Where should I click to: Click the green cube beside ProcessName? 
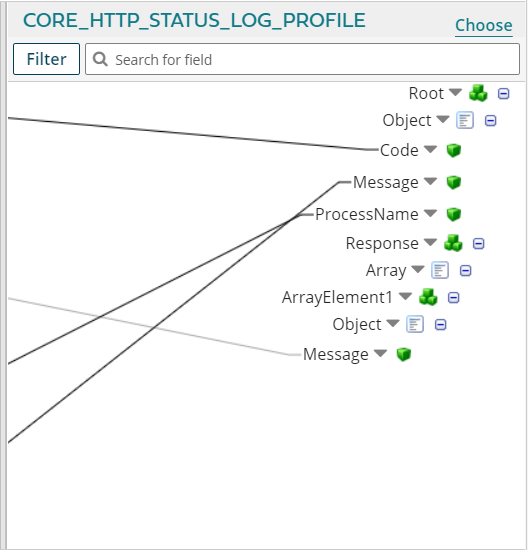[454, 214]
